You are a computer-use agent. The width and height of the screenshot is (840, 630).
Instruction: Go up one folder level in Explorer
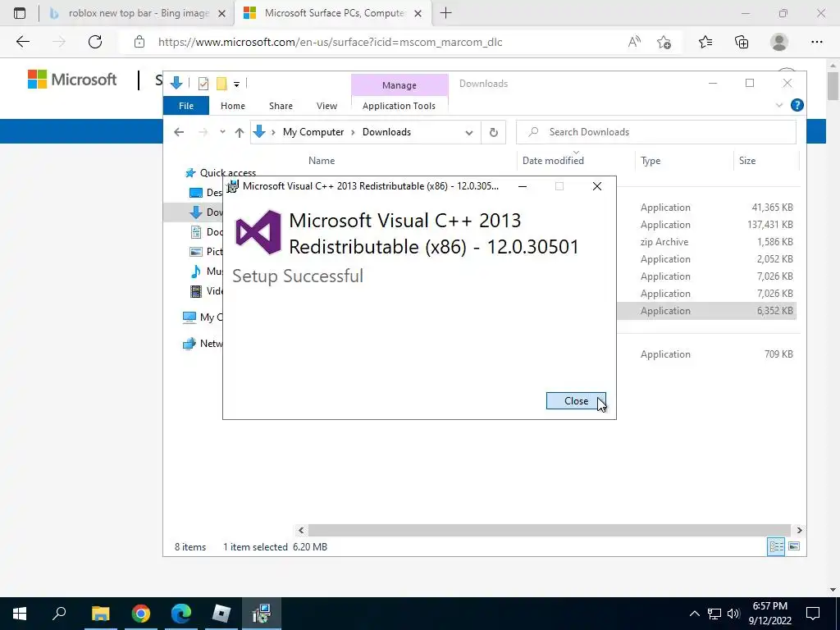pyautogui.click(x=239, y=132)
